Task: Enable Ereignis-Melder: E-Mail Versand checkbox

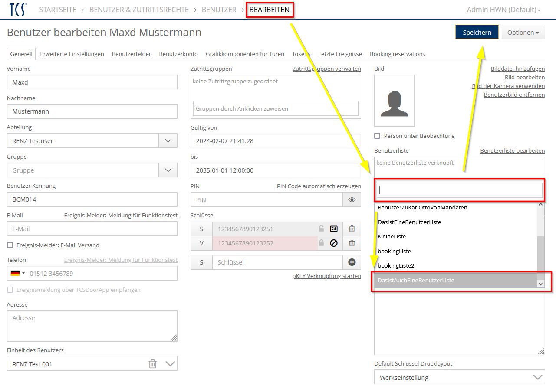Action: pyautogui.click(x=10, y=245)
